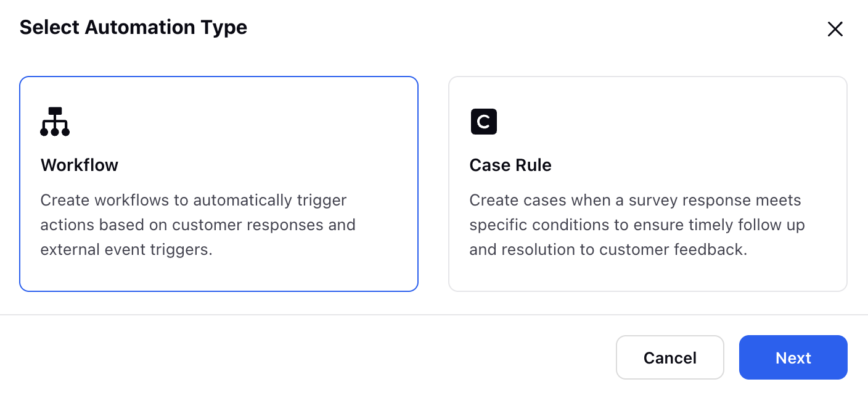Click the Case Rule heading text
Viewport: 868px width, 395px height.
tap(510, 165)
